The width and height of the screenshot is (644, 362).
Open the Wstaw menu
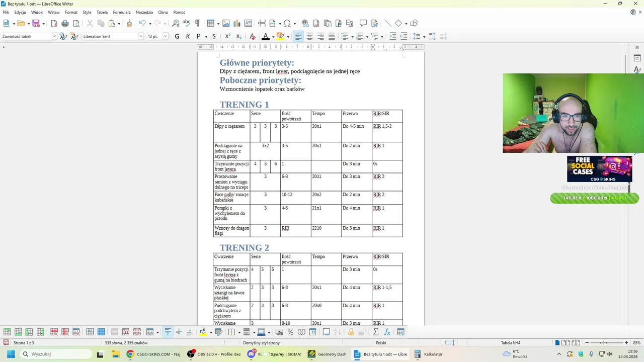[54, 12]
